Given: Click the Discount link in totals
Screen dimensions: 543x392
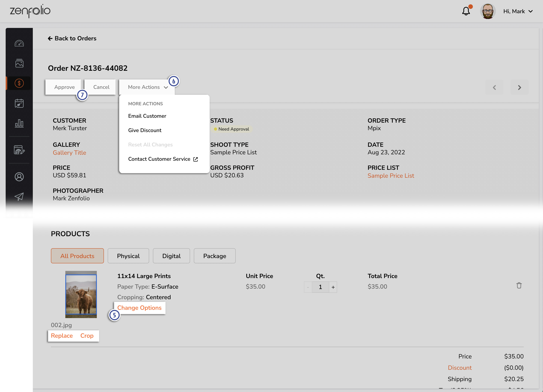Looking at the screenshot, I should (x=460, y=368).
